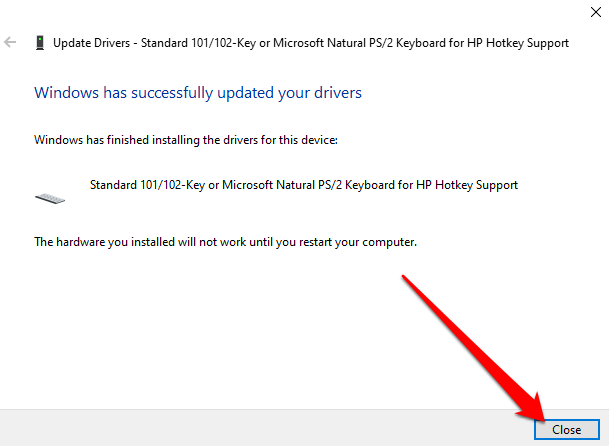Click the word Windows in the blue heading
The height and width of the screenshot is (446, 609).
point(63,93)
